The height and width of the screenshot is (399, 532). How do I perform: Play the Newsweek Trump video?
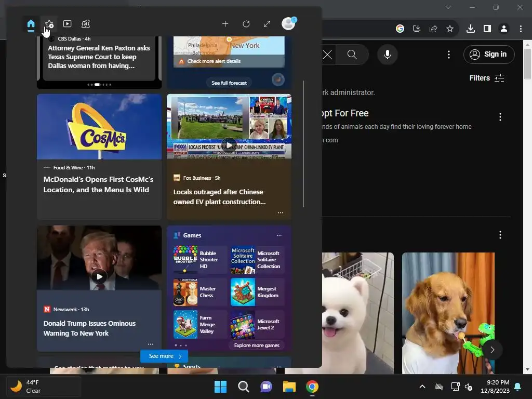[99, 276]
